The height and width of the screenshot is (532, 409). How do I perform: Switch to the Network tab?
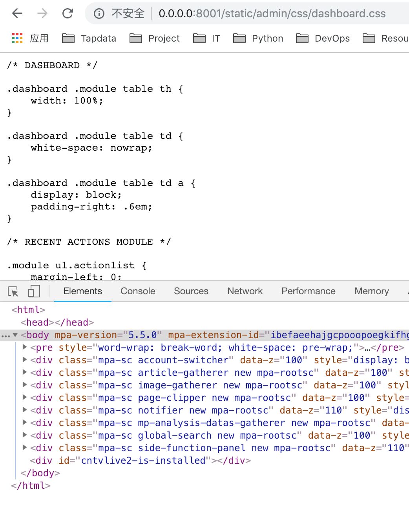click(245, 291)
